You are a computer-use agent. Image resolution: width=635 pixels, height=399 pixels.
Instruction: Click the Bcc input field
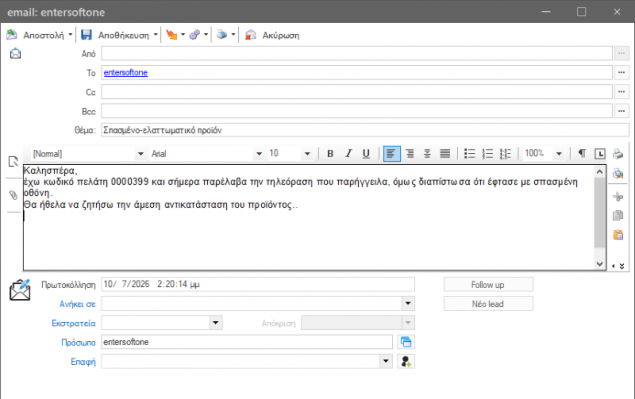coord(356,111)
